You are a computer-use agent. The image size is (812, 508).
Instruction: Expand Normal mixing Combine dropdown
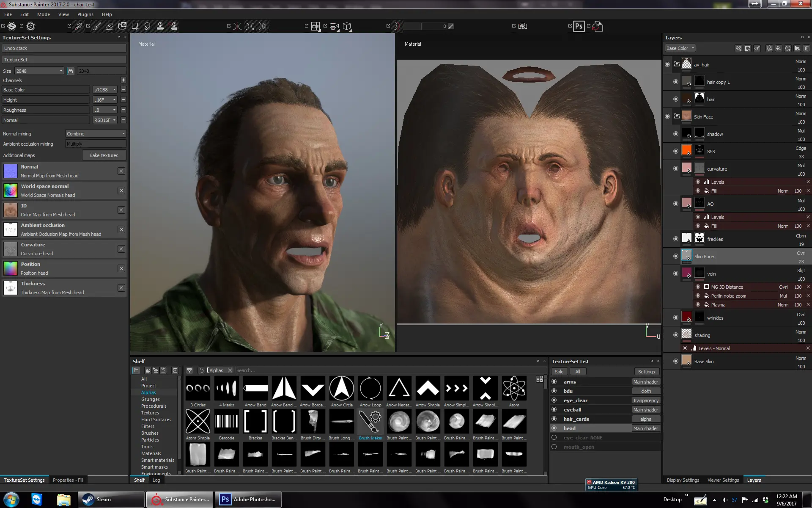click(96, 134)
